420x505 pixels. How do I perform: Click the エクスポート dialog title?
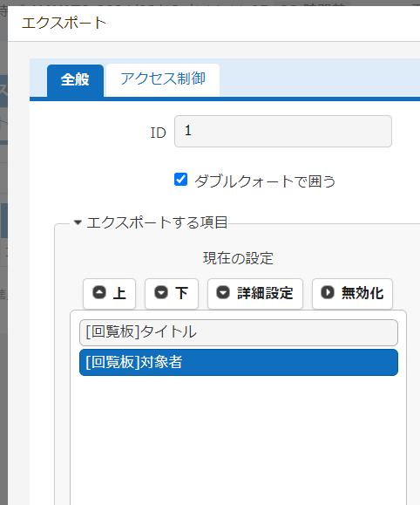pos(64,24)
